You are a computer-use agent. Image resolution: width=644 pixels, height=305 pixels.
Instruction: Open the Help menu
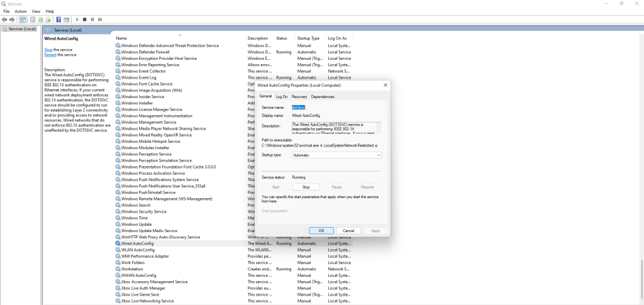(50, 11)
